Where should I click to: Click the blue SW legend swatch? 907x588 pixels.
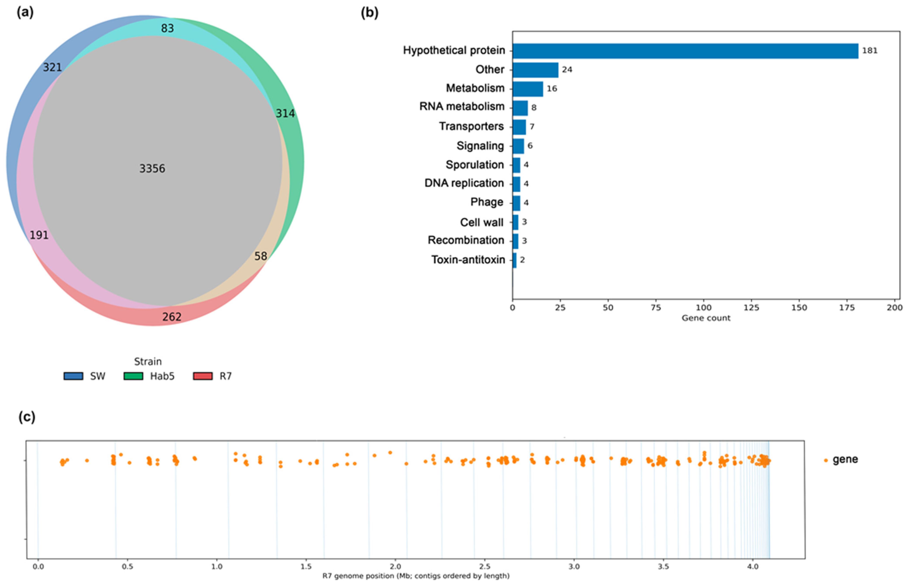click(73, 376)
